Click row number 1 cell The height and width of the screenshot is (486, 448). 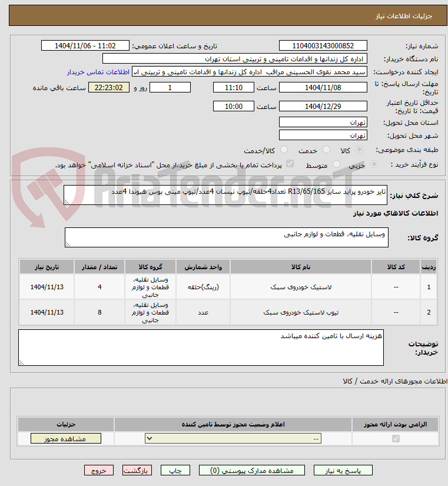click(x=429, y=287)
